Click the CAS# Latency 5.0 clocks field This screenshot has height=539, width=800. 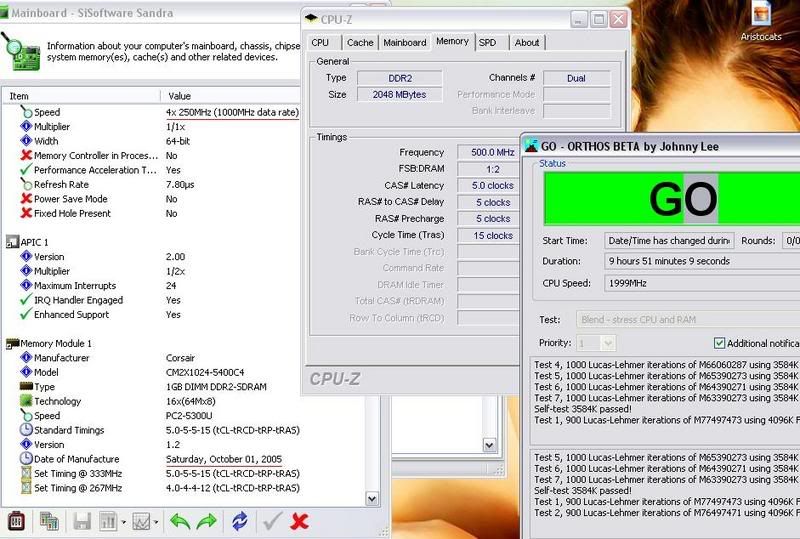[x=489, y=185]
